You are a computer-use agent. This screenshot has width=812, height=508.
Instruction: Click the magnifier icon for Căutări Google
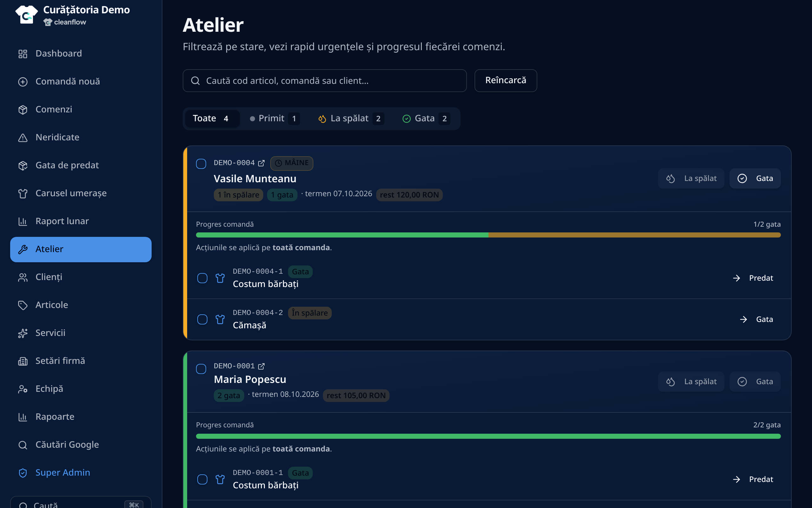23,445
